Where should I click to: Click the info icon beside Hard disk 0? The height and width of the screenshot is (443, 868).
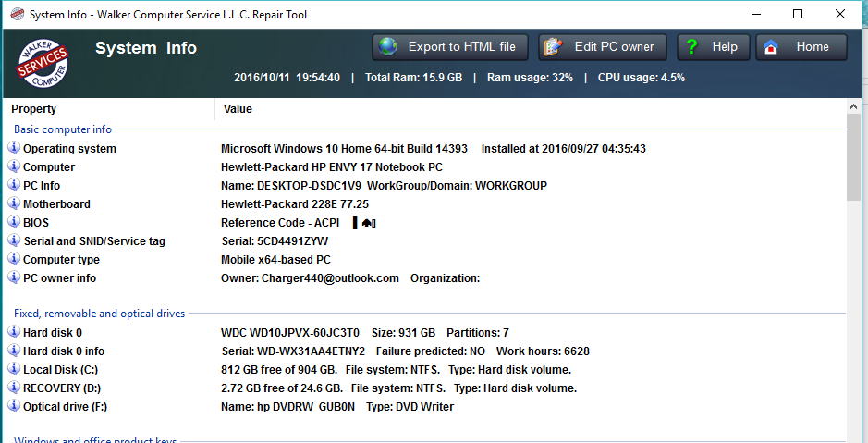[x=14, y=332]
